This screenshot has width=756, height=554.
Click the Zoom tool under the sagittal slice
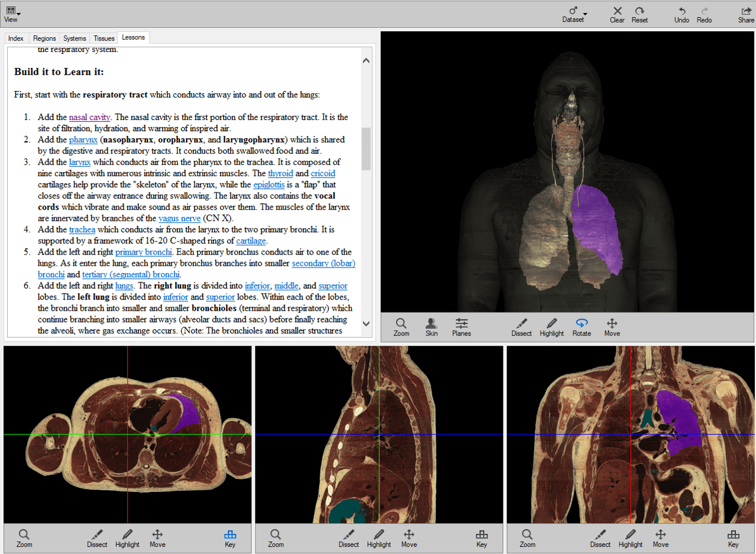click(x=276, y=538)
